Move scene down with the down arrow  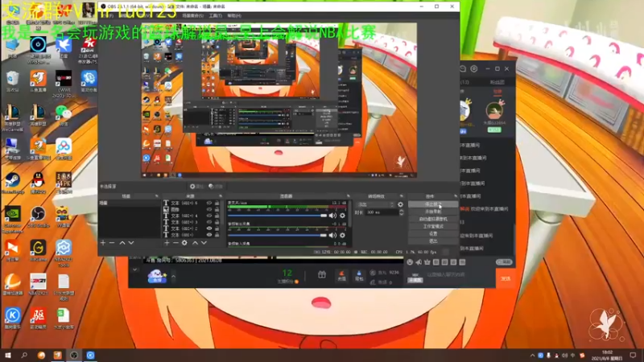131,243
